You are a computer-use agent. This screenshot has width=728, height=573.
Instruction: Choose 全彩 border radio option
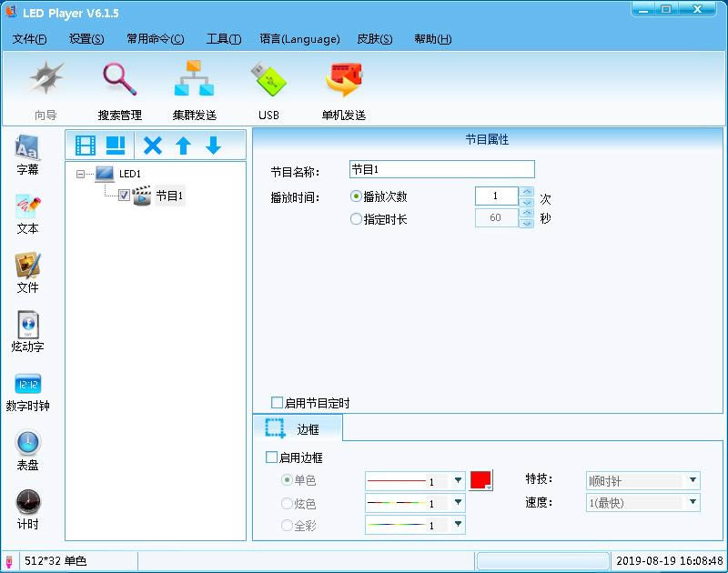(287, 525)
